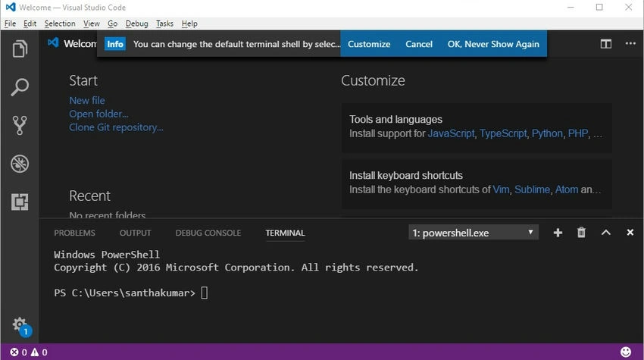
Task: Add a new terminal with plus icon
Action: 558,233
